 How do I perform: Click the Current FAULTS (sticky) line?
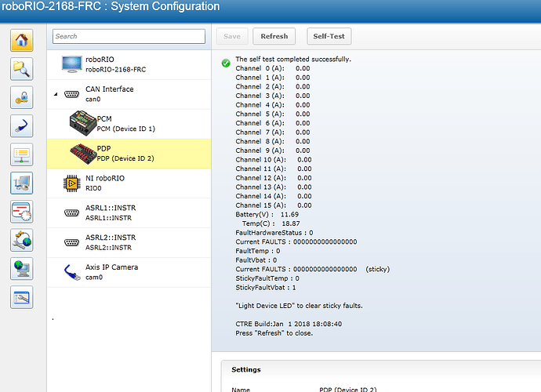coord(313,269)
